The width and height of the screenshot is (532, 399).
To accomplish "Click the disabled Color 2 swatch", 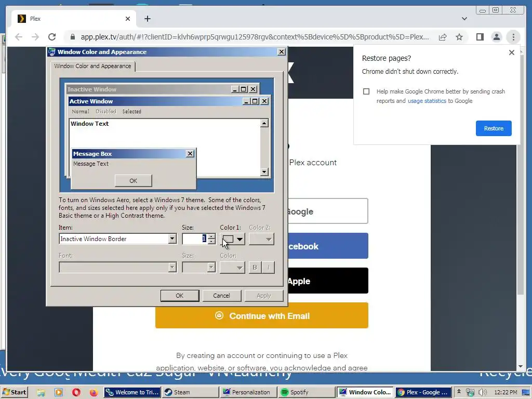I will pyautogui.click(x=261, y=239).
